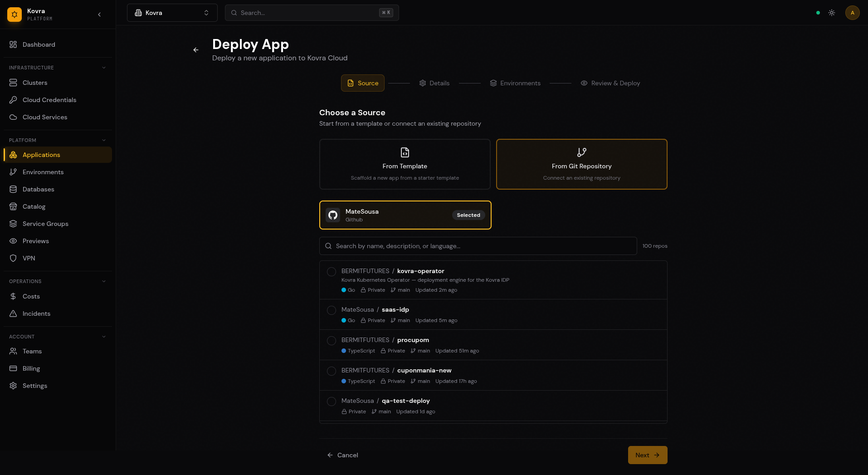Viewport: 868px width, 475px height.
Task: Click the Selected badge on MateSousa
Action: click(x=468, y=215)
